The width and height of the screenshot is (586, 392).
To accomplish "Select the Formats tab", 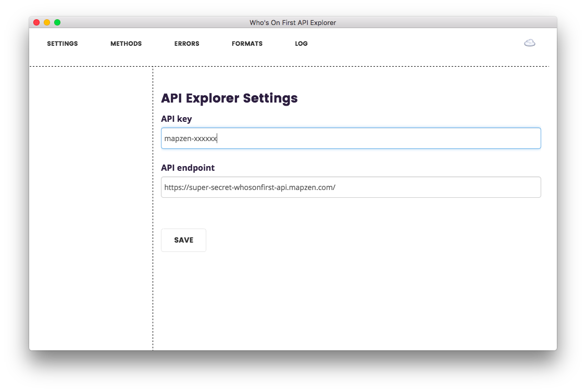I will 247,44.
